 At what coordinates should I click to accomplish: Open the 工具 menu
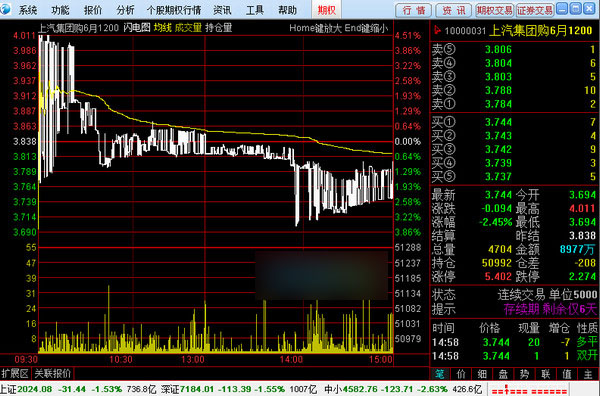(x=255, y=10)
